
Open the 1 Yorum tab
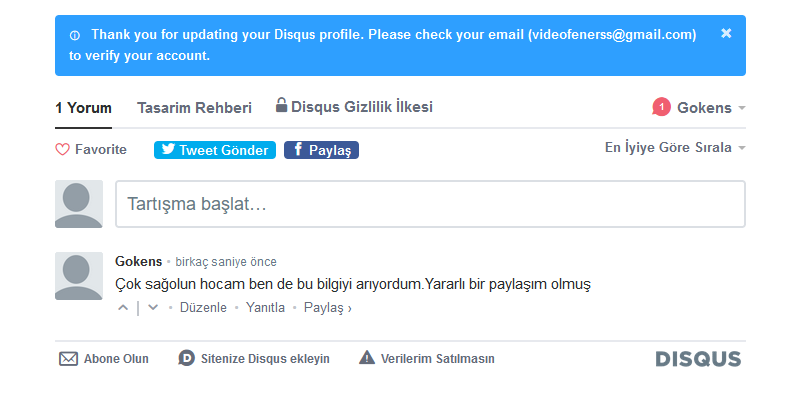(83, 108)
